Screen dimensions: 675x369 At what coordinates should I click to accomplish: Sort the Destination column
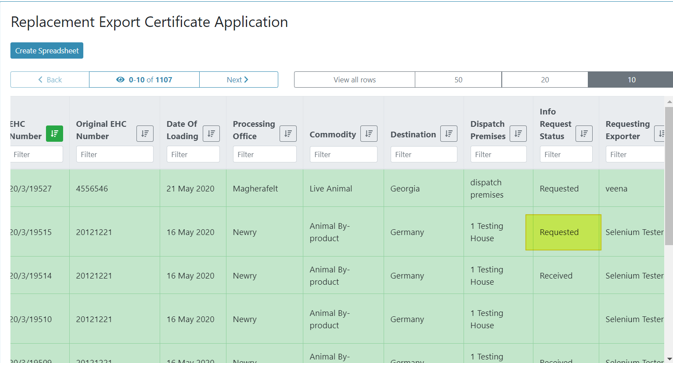449,133
